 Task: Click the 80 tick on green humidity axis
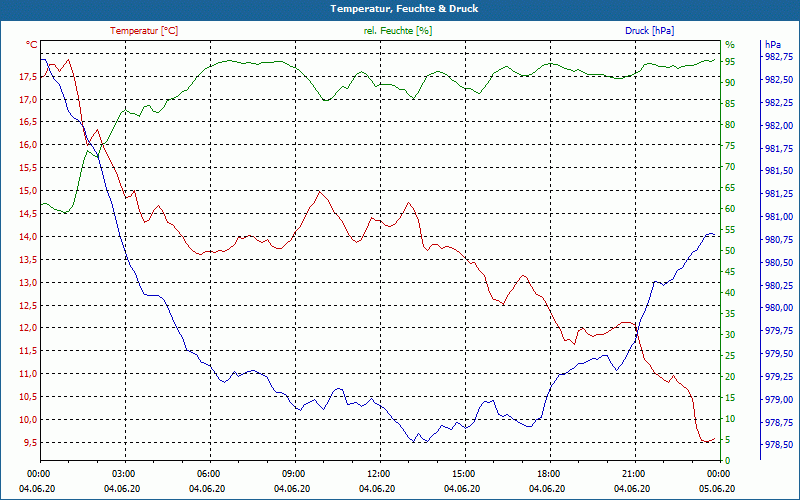730,124
